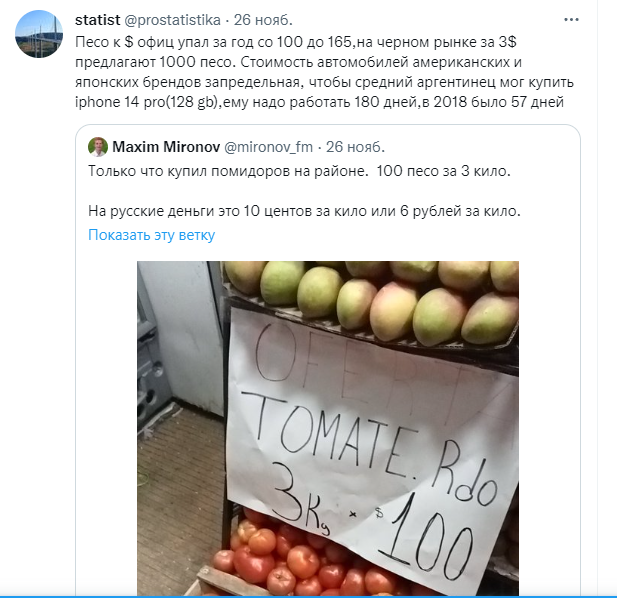
Task: Click statist's tweet text starting Песо к $
Action: [x=324, y=72]
